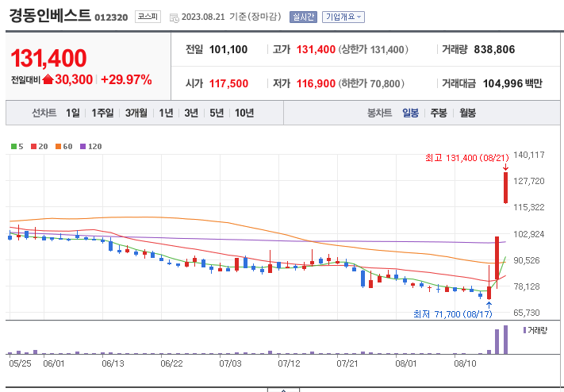This screenshot has width=564, height=392.
Task: Select the 10년 line chart period
Action: point(244,113)
